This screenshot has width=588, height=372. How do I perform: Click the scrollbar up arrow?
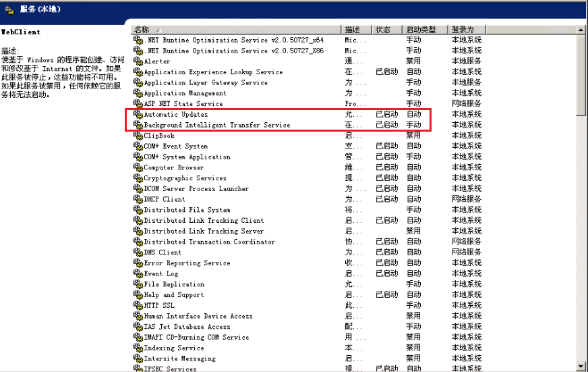click(x=581, y=30)
